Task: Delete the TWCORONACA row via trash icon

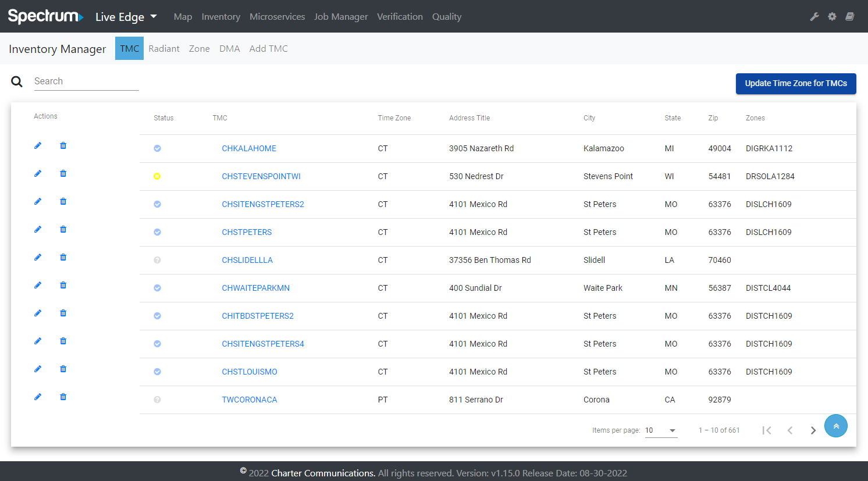Action: click(63, 397)
